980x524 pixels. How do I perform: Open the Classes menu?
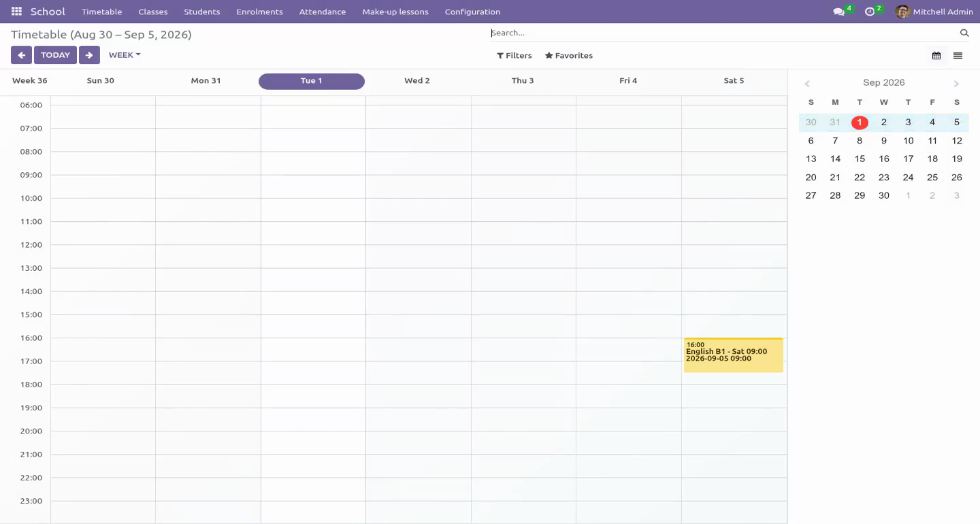tap(153, 12)
